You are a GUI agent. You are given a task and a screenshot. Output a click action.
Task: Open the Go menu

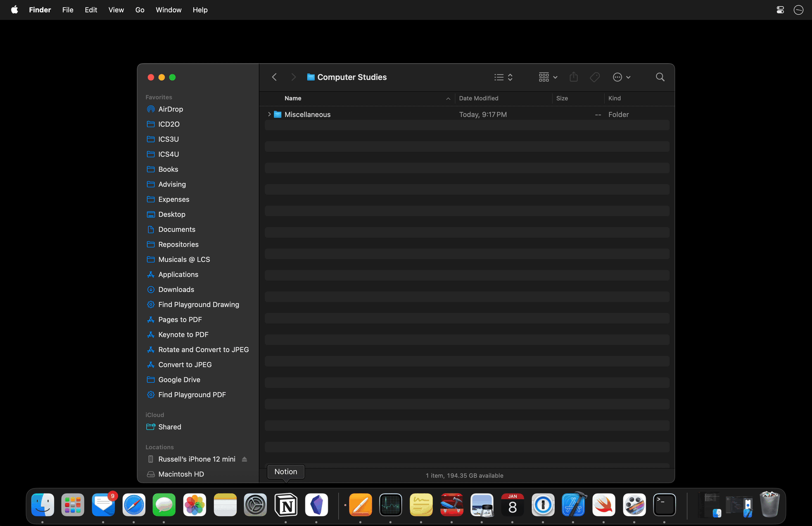tap(140, 10)
